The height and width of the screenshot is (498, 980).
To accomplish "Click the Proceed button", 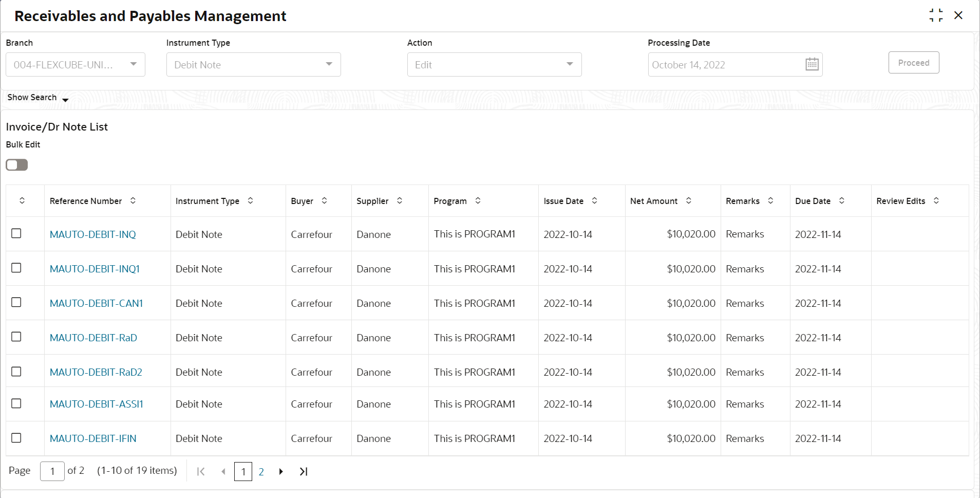I will tap(914, 63).
